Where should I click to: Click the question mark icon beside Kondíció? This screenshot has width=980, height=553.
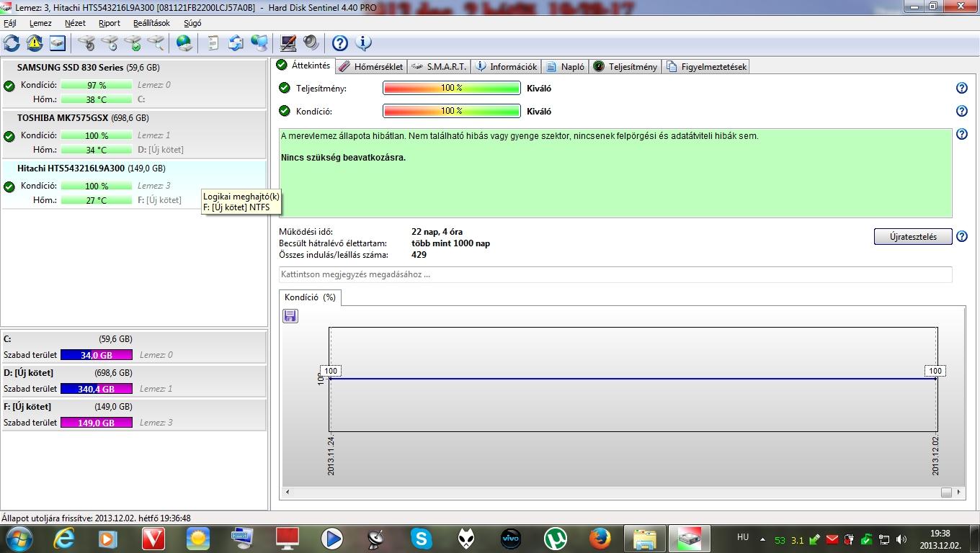961,111
